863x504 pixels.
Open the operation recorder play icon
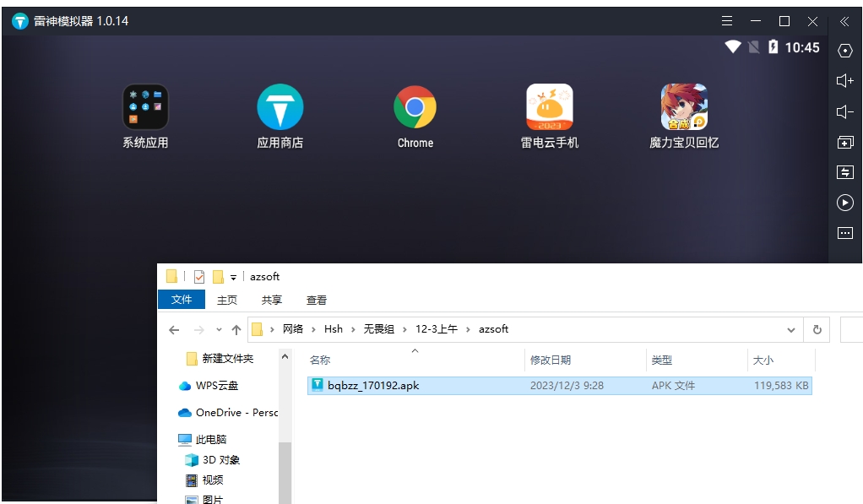pos(844,203)
